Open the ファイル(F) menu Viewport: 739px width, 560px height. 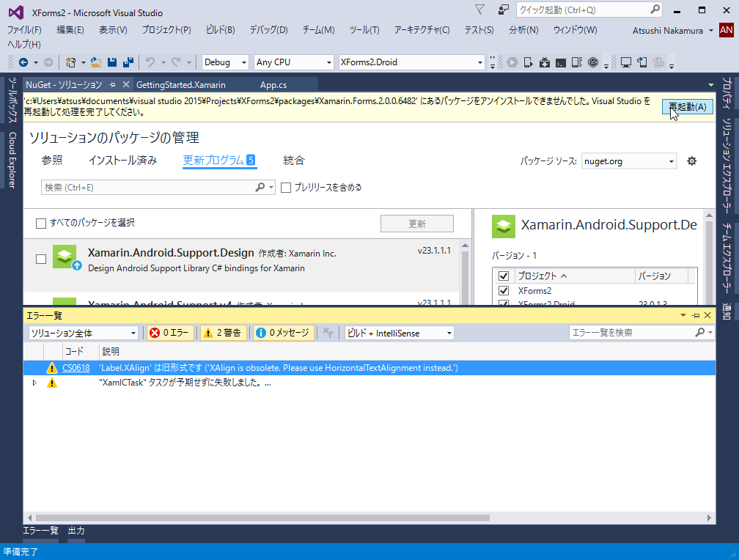pos(24,30)
